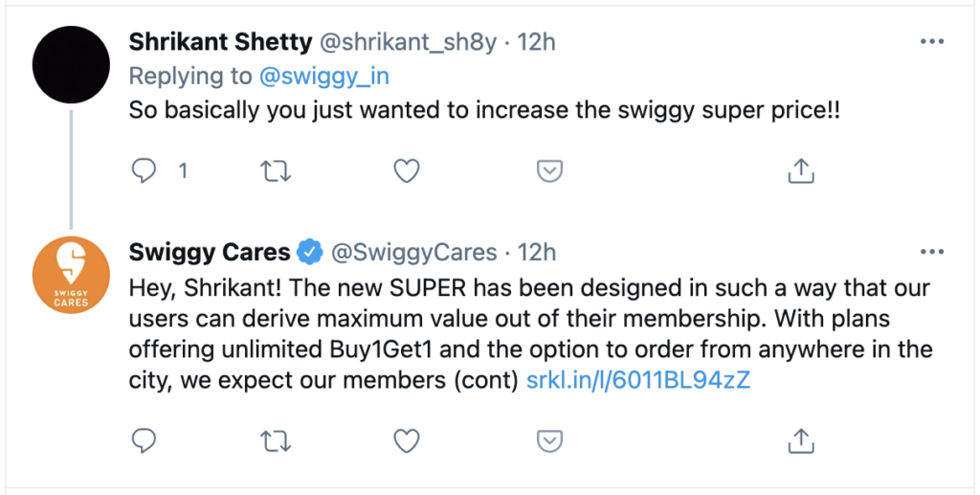Share Shrikant Shetty's tweet
The height and width of the screenshot is (495, 980).
pyautogui.click(x=800, y=171)
